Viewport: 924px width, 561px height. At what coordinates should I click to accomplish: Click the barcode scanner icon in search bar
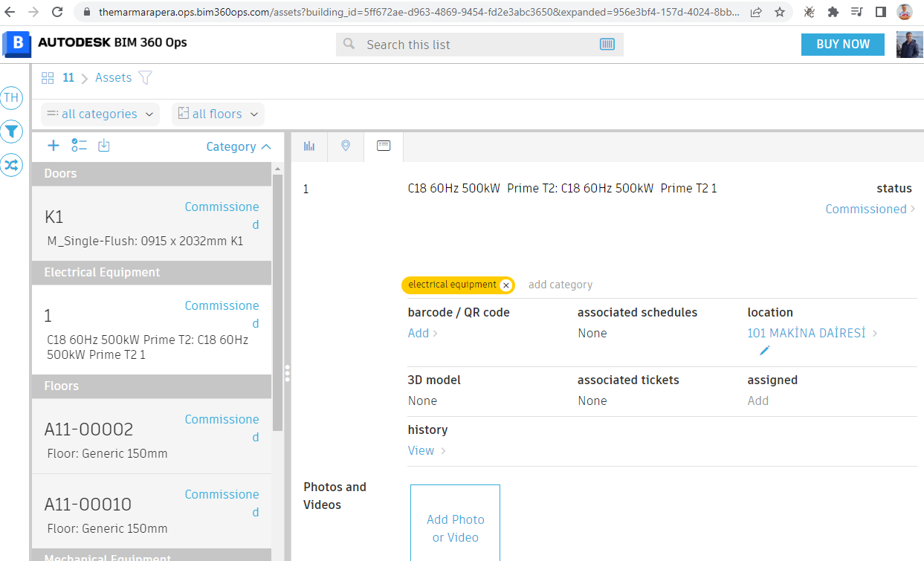tap(607, 44)
